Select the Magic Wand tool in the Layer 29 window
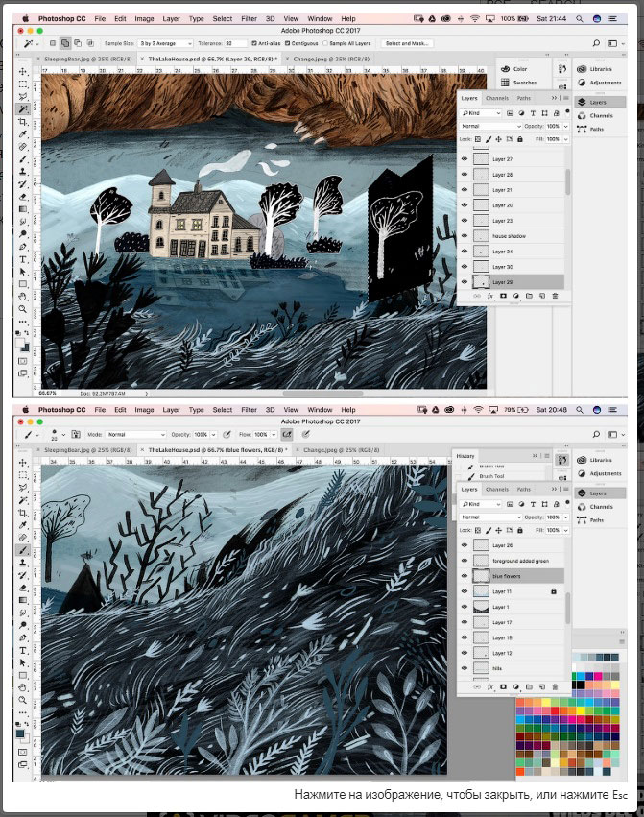 pyautogui.click(x=23, y=109)
